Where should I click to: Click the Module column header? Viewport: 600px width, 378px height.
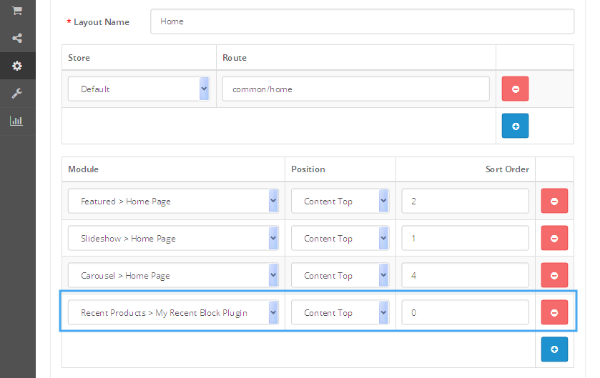(83, 169)
